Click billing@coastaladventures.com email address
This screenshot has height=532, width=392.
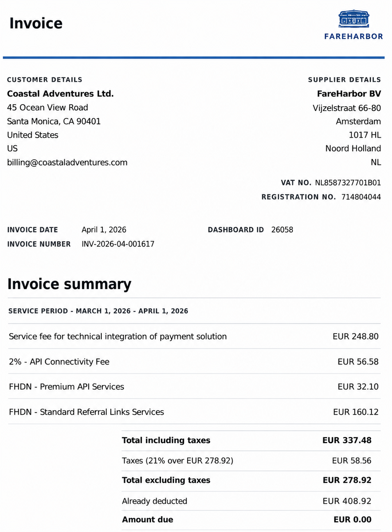pos(67,162)
